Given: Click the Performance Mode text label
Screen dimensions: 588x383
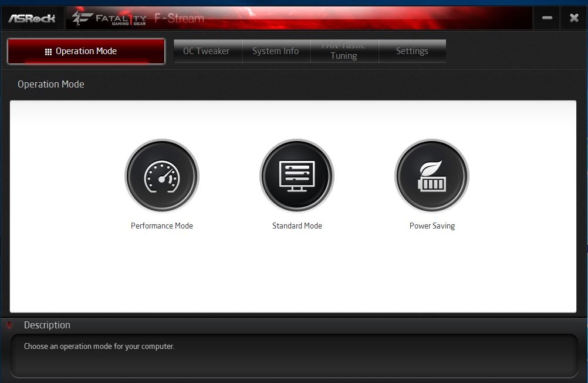Looking at the screenshot, I should click(162, 226).
